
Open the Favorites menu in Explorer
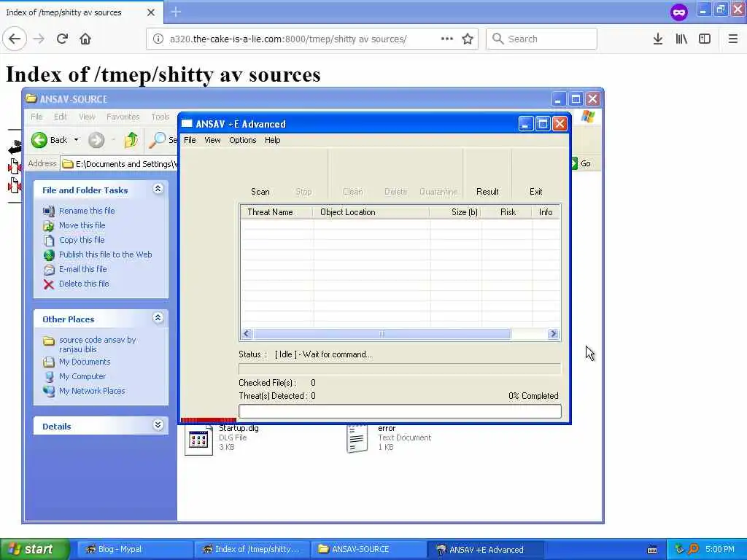(x=123, y=117)
